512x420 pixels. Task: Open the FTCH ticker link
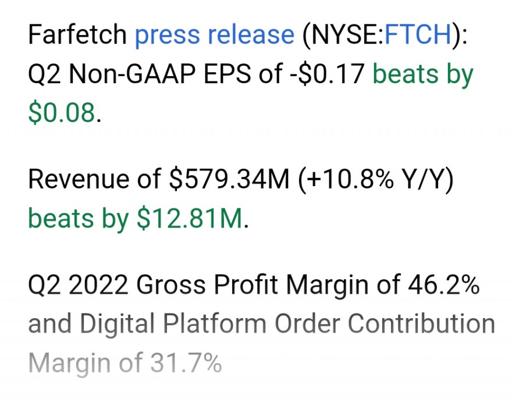tap(418, 34)
